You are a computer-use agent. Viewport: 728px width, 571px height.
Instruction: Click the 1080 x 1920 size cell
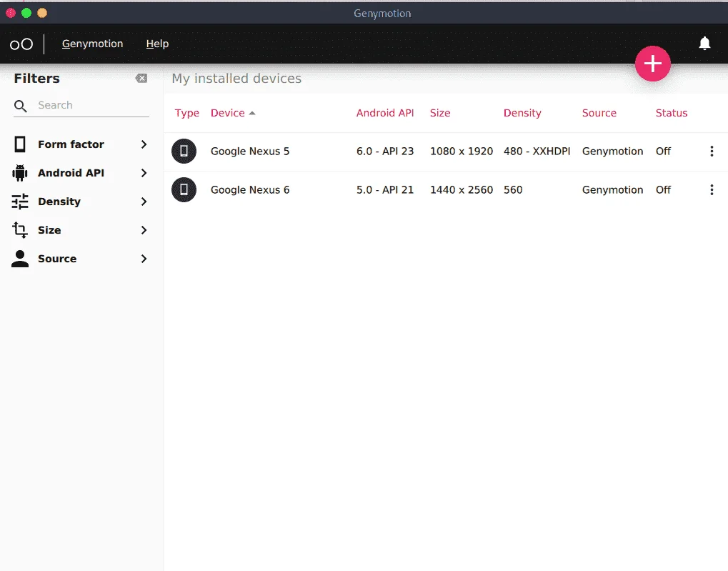coord(462,152)
